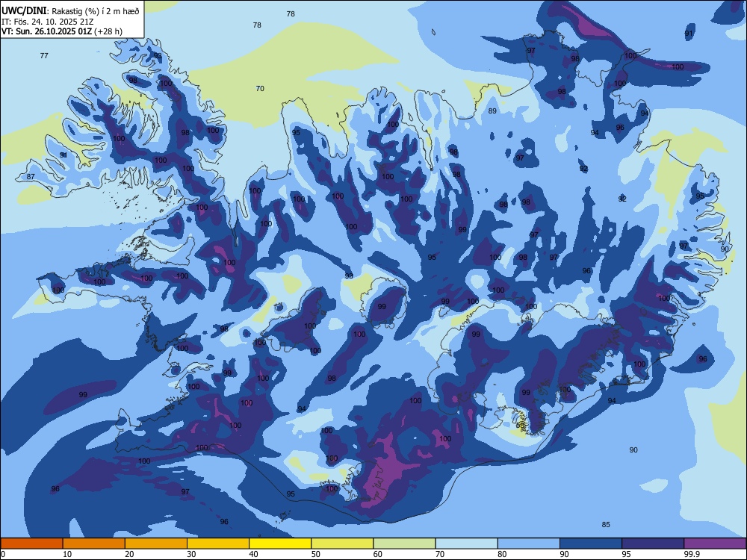The width and height of the screenshot is (747, 560).
Task: Click the '99.9' legend scale label
Action: point(692,554)
